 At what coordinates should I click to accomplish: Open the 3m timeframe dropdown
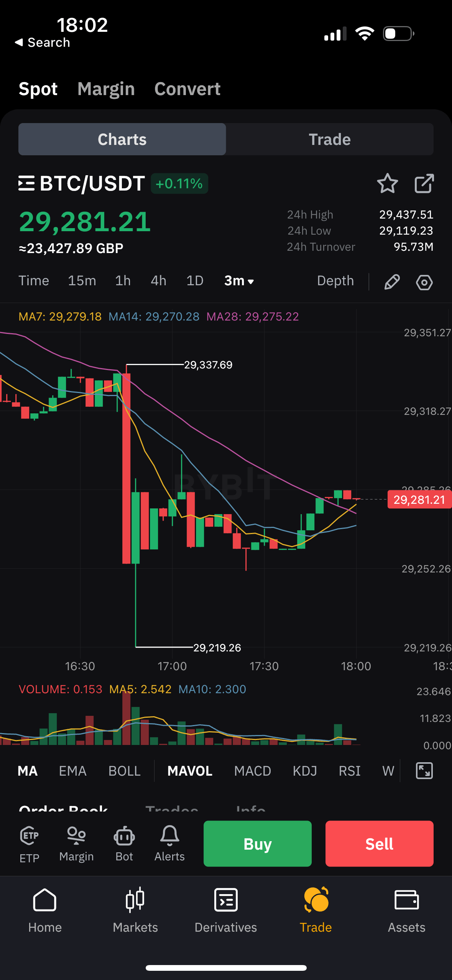238,281
